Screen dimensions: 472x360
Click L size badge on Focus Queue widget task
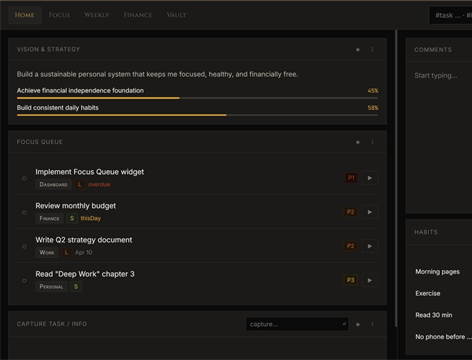tap(79, 185)
